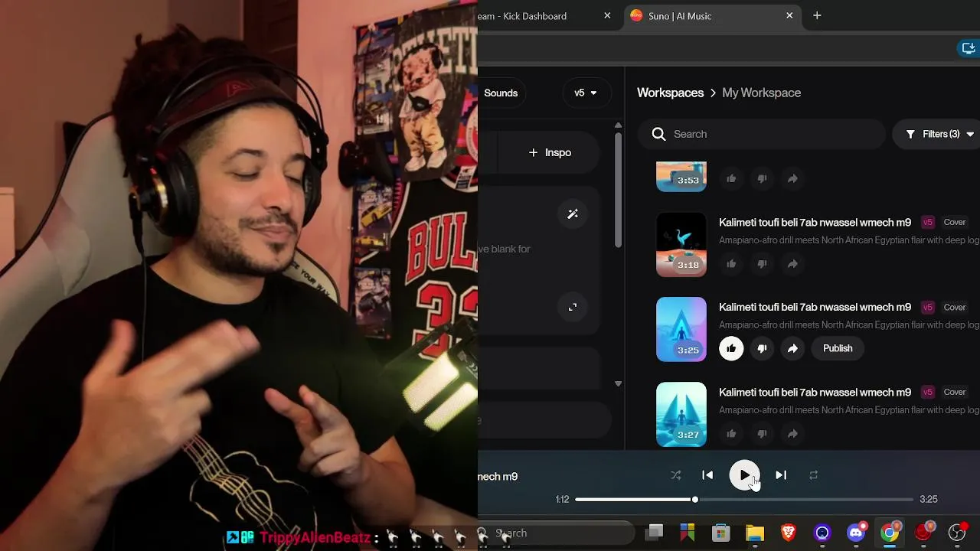
Task: Close the Suno AI Music tab
Action: pyautogui.click(x=789, y=15)
